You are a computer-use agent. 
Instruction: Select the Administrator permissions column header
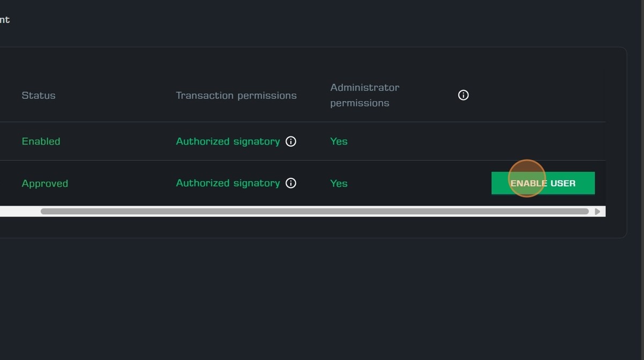[x=365, y=95]
